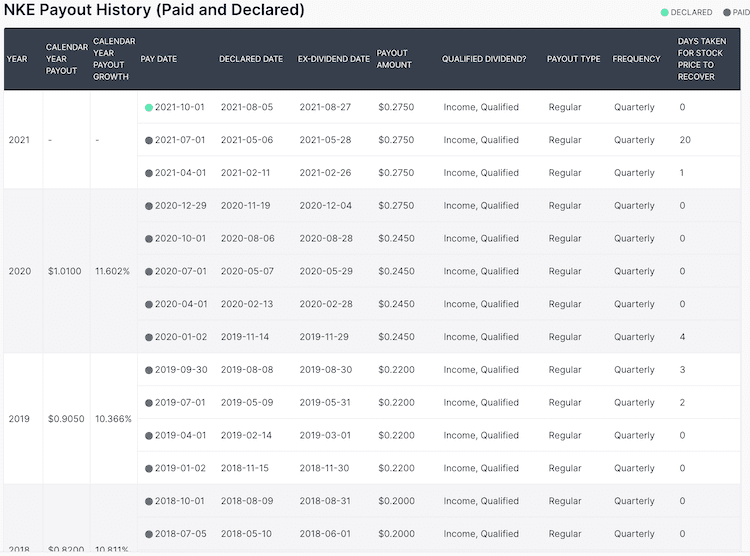The width and height of the screenshot is (750, 556).
Task: Click the $0.2200 payout for 2019-09-30
Action: [x=397, y=370]
